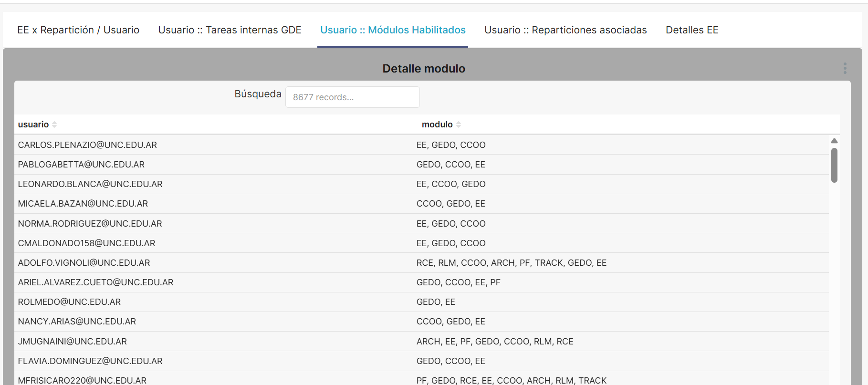Click the table's vertical scrollbar thumb
868x385 pixels.
pyautogui.click(x=834, y=165)
